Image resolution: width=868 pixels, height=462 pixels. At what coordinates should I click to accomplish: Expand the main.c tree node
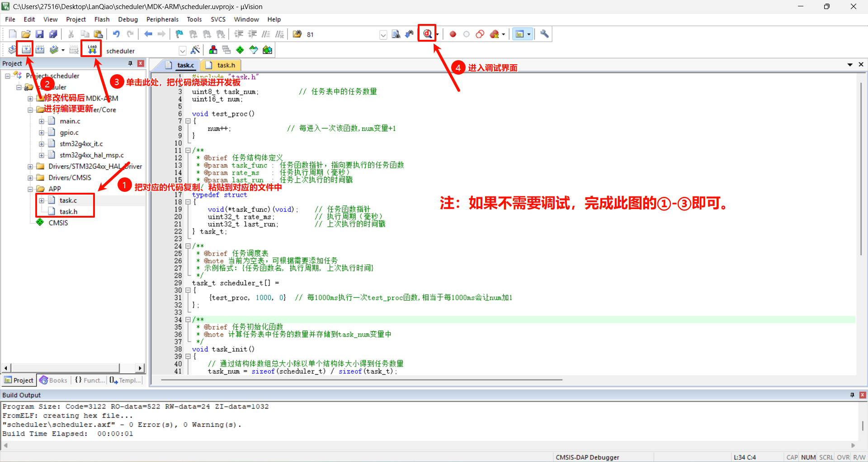(42, 121)
